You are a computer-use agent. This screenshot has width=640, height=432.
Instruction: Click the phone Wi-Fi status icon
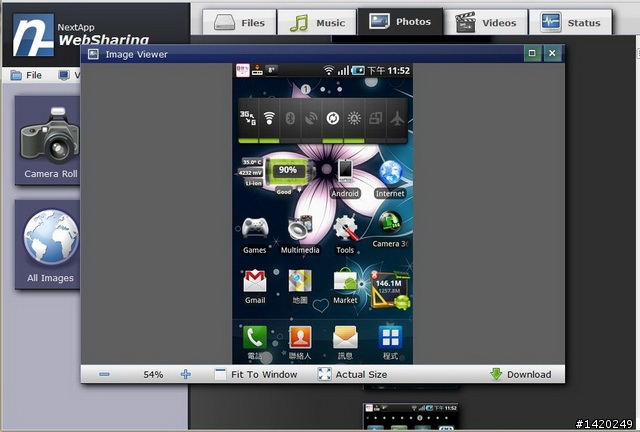329,70
